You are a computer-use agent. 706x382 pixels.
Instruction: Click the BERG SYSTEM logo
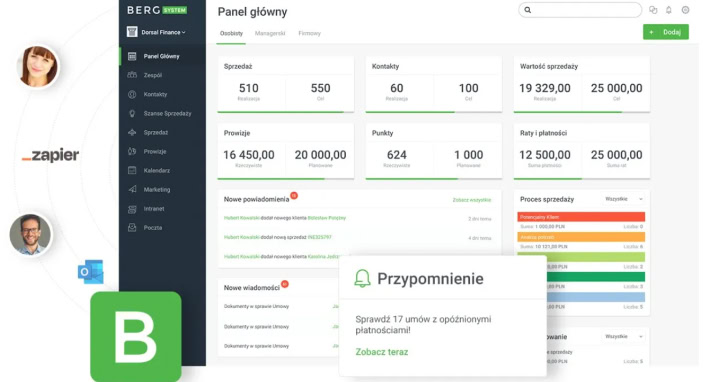click(x=157, y=10)
